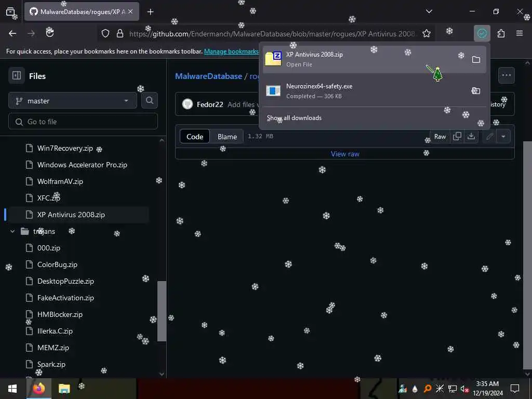Open File Explorer from taskbar
Viewport: 532px width, 399px height.
pyautogui.click(x=64, y=389)
